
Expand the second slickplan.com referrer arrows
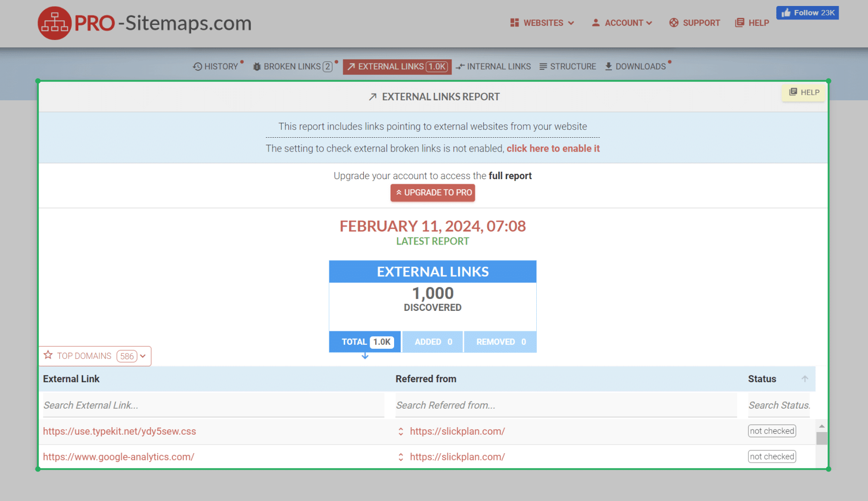click(401, 457)
